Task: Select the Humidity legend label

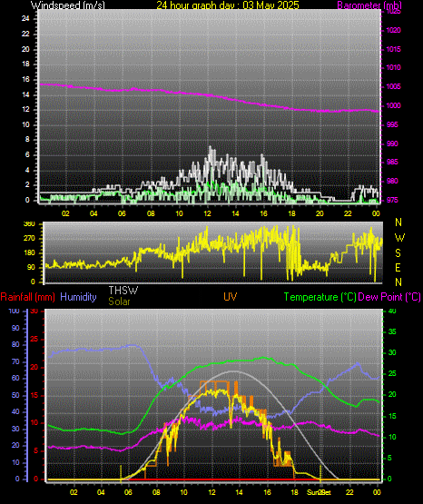Action: 78,297
